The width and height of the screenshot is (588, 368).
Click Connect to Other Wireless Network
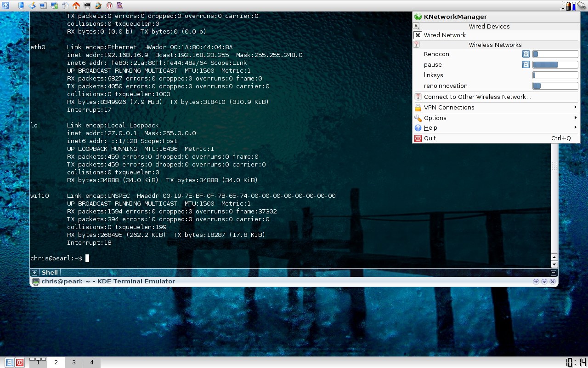477,97
